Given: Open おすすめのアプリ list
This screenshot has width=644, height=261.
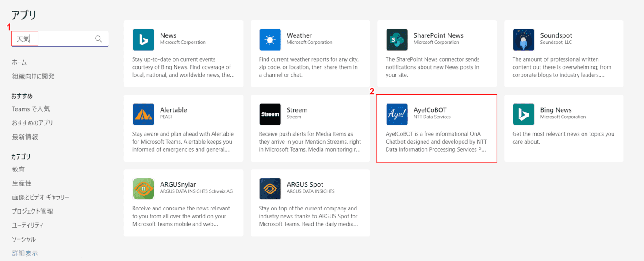Looking at the screenshot, I should (32, 123).
